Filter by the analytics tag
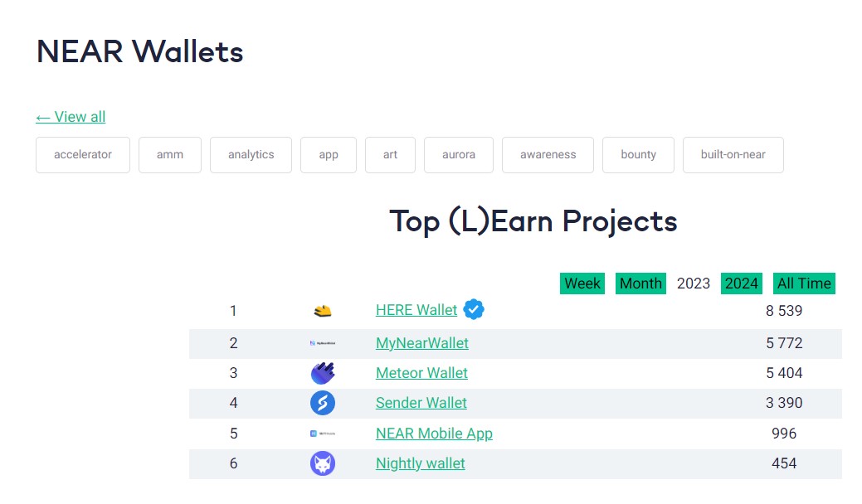 pos(251,155)
